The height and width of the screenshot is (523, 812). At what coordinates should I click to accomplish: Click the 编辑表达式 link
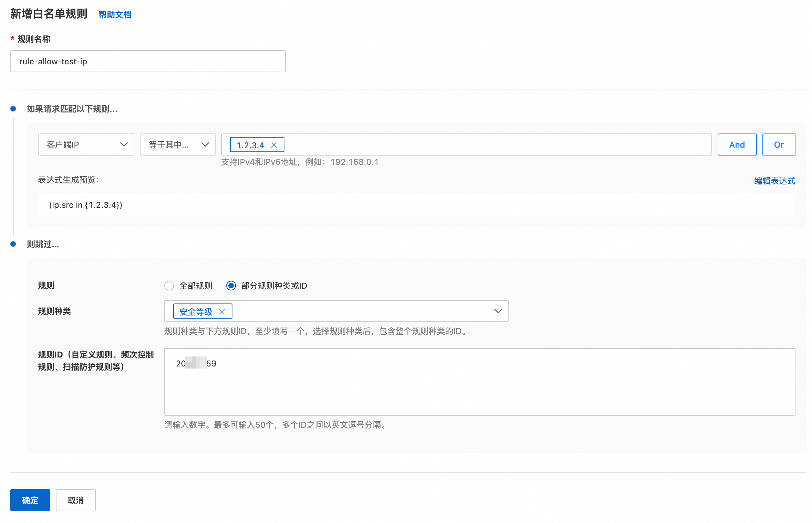(x=774, y=181)
